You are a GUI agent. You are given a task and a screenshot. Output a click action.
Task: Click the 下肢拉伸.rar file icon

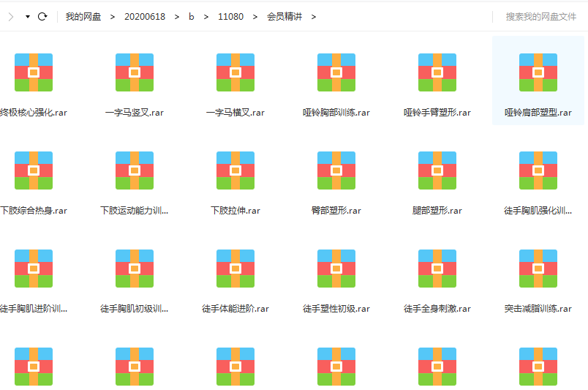235,170
